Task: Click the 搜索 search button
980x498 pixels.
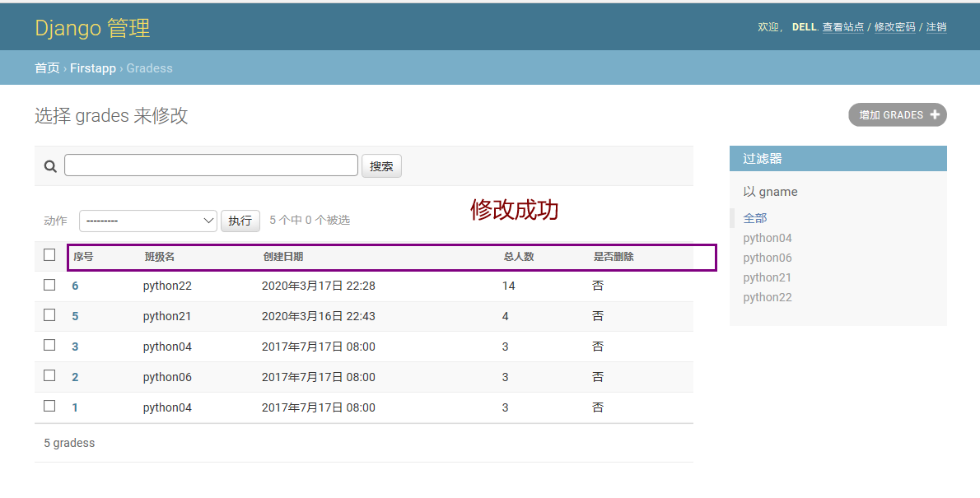Action: click(381, 166)
